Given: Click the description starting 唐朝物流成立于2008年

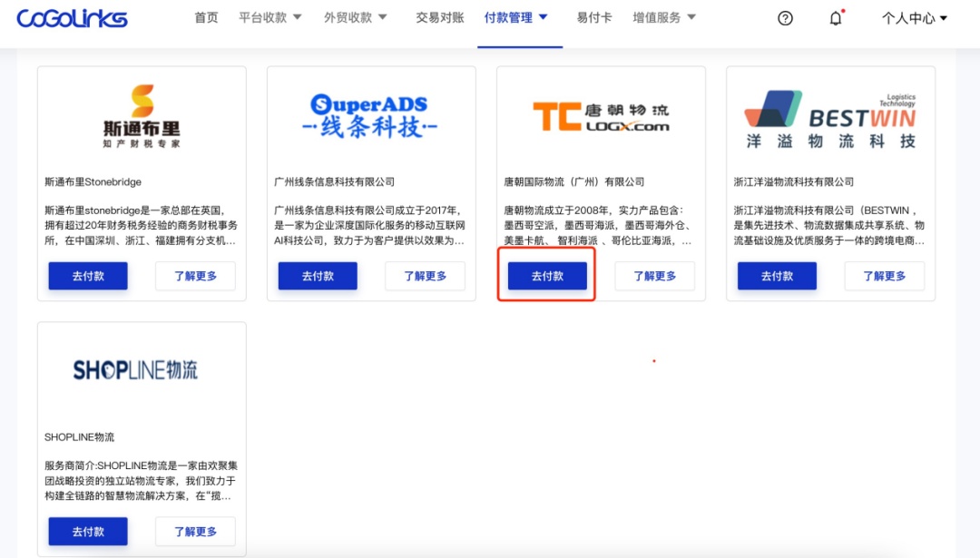Looking at the screenshot, I should pos(598,226).
